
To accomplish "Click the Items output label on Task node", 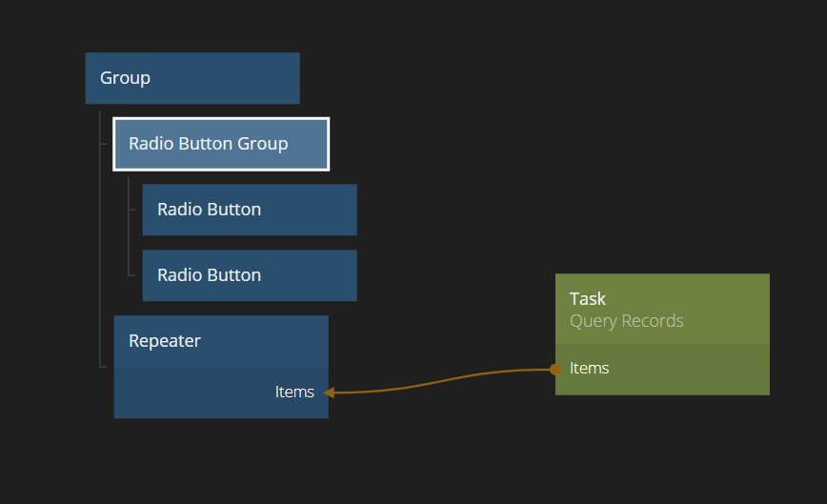I will point(589,369).
